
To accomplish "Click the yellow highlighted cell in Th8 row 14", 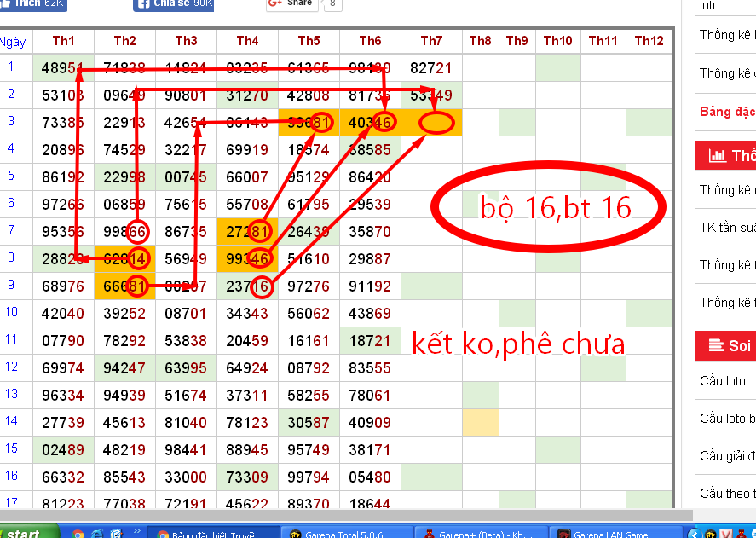I will tap(480, 421).
